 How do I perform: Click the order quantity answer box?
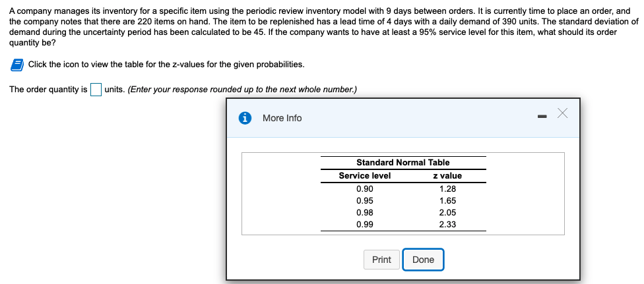96,89
